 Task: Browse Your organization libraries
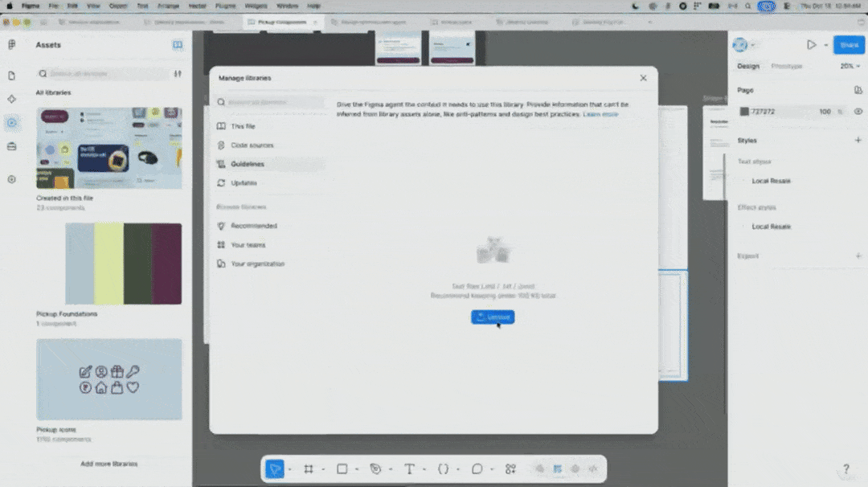(270, 264)
